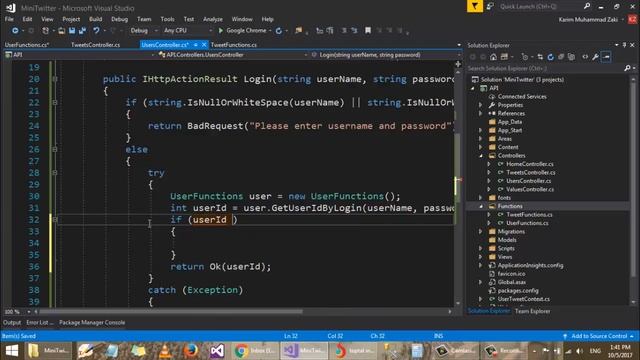This screenshot has height=360, width=640.
Task: Click the Navigate Backward toolbar icon
Action: (15, 31)
